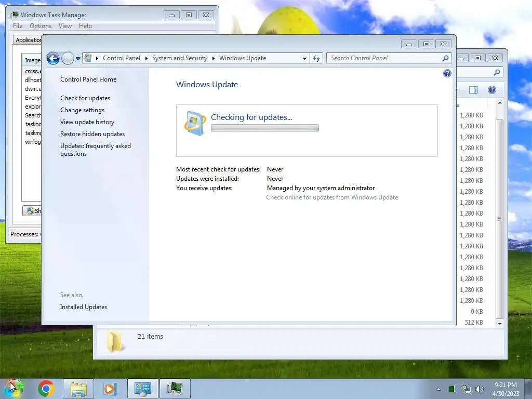Show hidden tray icons arrow
The width and height of the screenshot is (532, 399).
[x=438, y=389]
